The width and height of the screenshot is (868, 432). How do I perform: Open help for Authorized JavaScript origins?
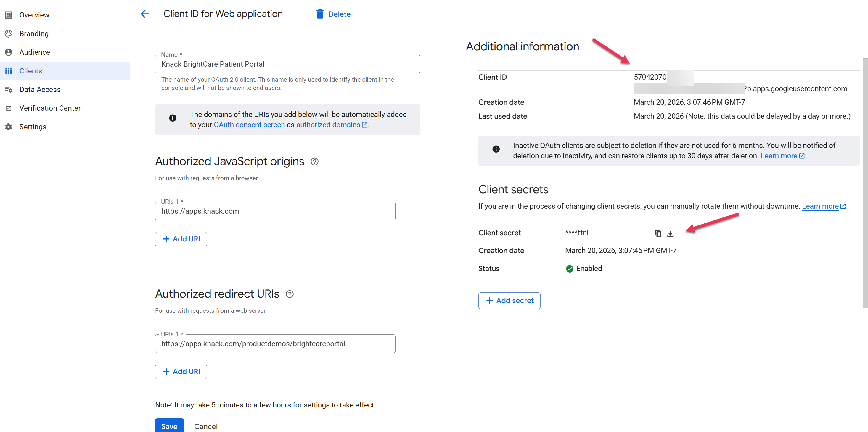[314, 162]
